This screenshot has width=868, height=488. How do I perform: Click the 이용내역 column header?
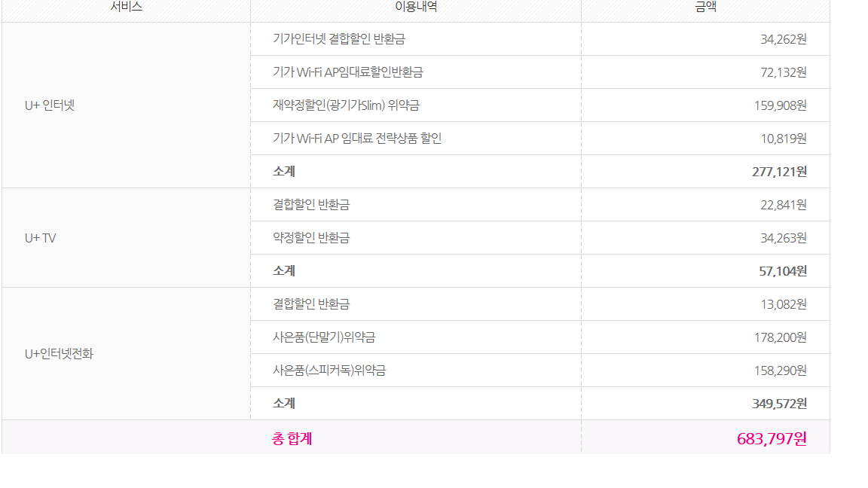[x=416, y=7]
